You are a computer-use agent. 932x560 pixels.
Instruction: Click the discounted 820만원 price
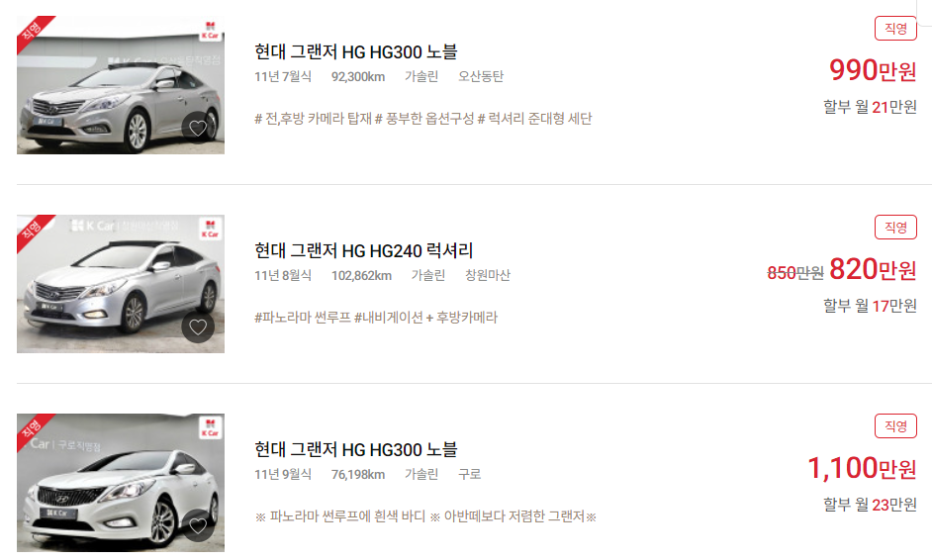[873, 269]
